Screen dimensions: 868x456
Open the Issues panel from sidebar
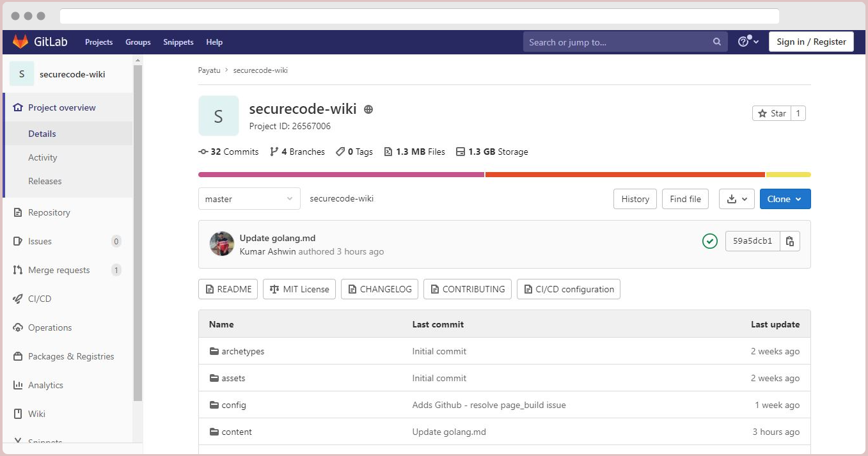tap(40, 241)
